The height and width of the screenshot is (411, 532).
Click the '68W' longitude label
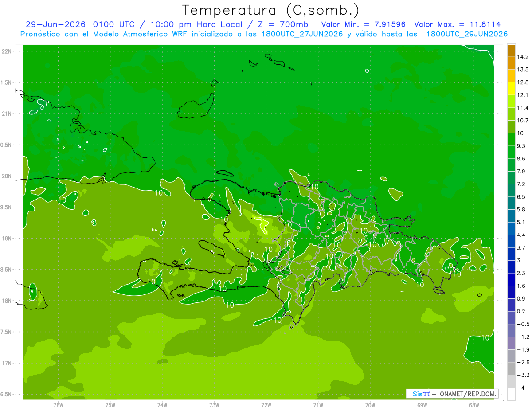coord(474,405)
